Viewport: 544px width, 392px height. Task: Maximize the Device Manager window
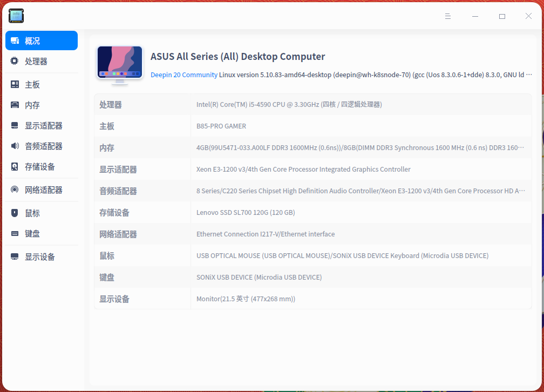(502, 16)
